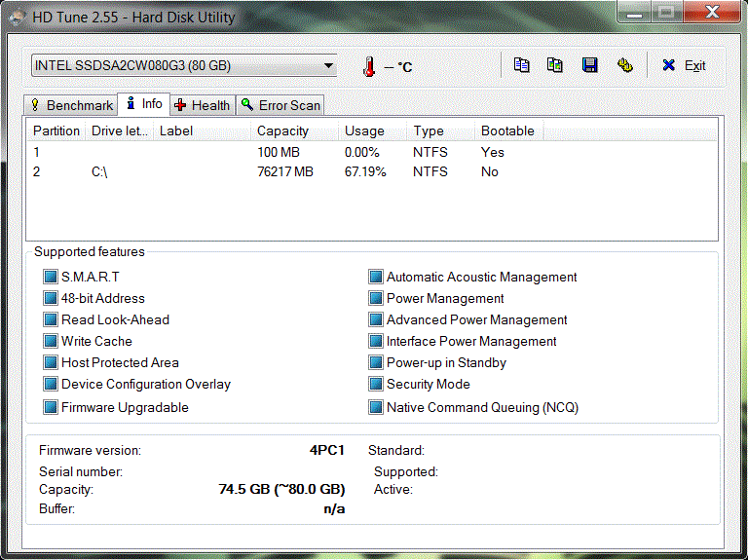Click the 67.19% usage value
The height and width of the screenshot is (560, 748).
365,171
